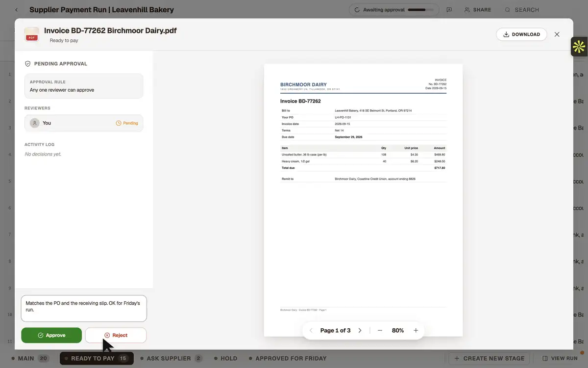This screenshot has width=588, height=368.
Task: Switch to the Main stage tab
Action: [x=29, y=358]
